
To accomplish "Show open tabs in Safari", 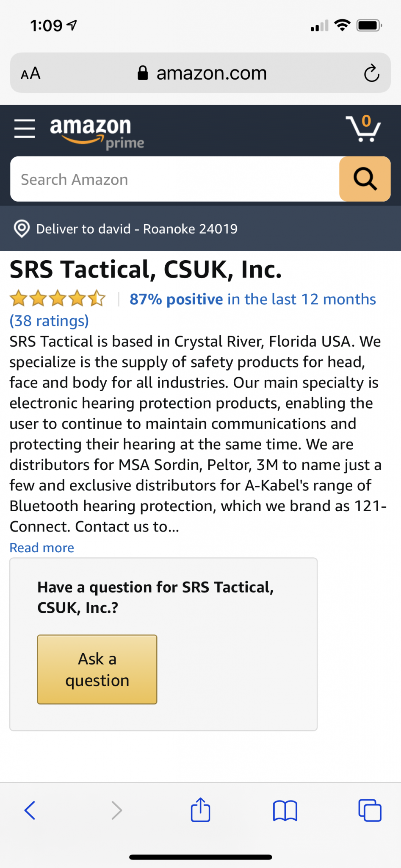I will tap(370, 810).
